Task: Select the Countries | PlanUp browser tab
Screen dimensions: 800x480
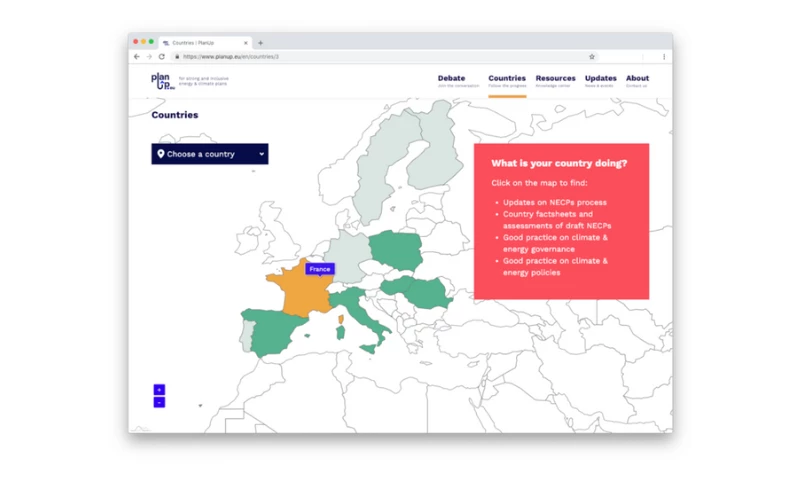Action: click(x=200, y=43)
